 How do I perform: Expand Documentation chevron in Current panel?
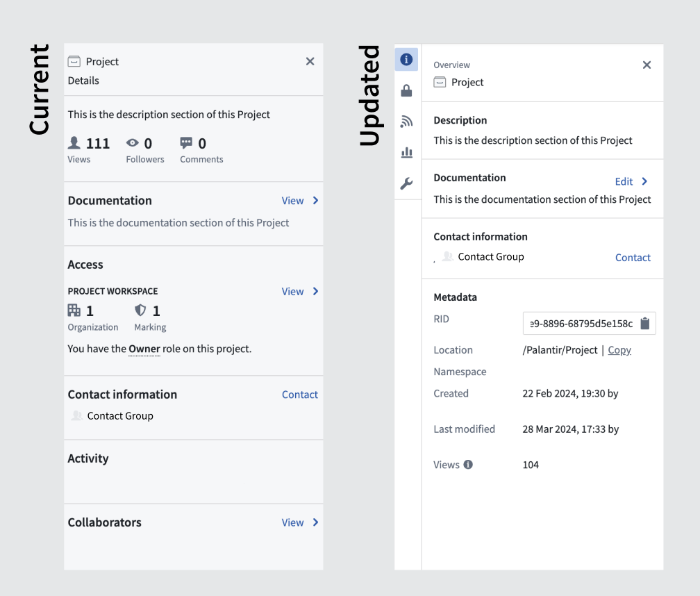pyautogui.click(x=315, y=201)
